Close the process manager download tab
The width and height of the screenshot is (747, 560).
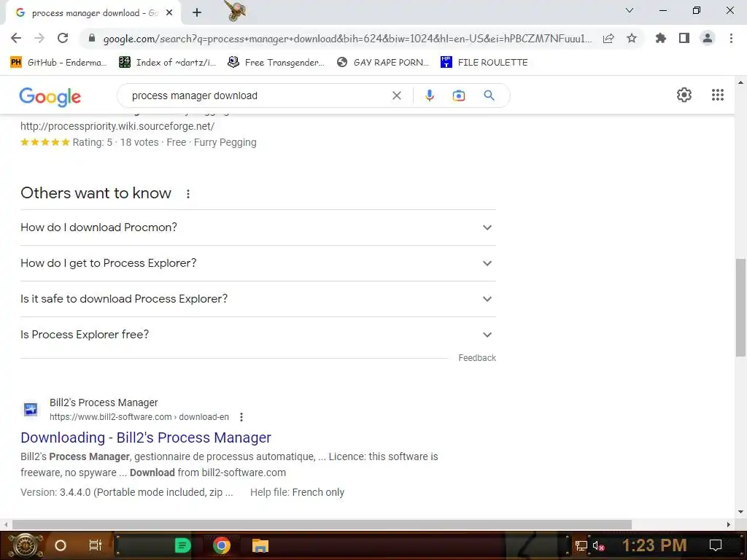pos(169,13)
